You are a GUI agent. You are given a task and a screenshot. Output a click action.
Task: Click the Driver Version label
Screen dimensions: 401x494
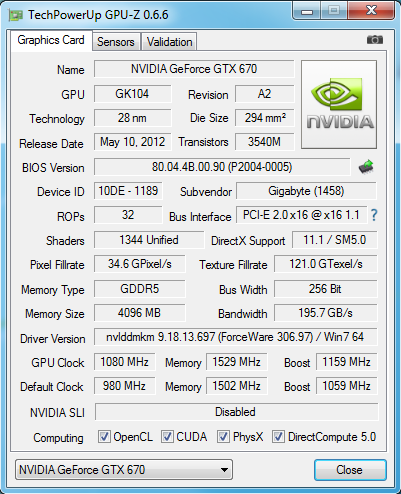(53, 339)
